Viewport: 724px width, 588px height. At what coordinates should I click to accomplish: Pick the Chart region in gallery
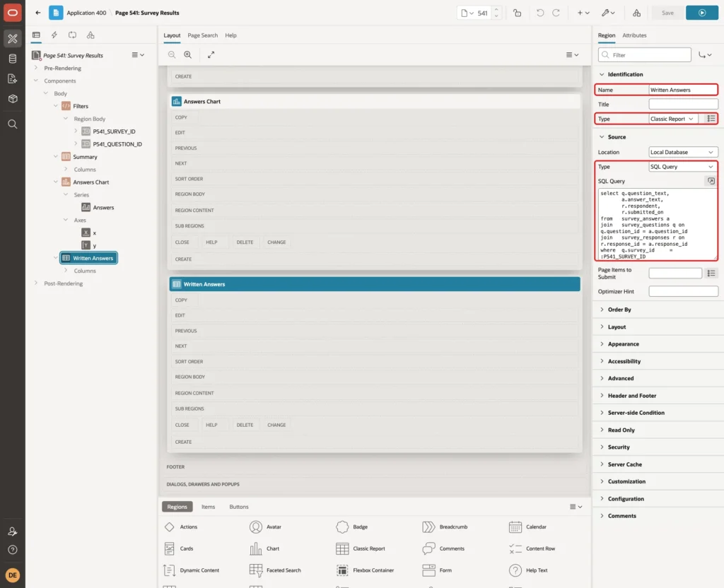pyautogui.click(x=265, y=548)
